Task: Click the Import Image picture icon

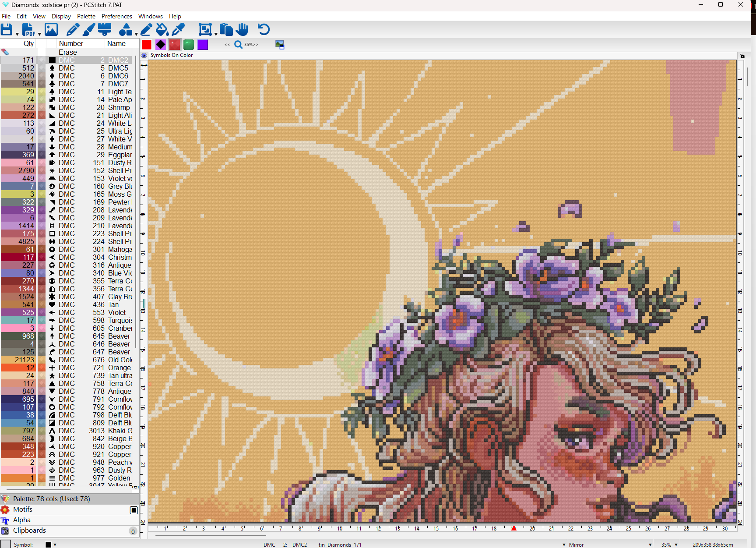Action: (51, 30)
